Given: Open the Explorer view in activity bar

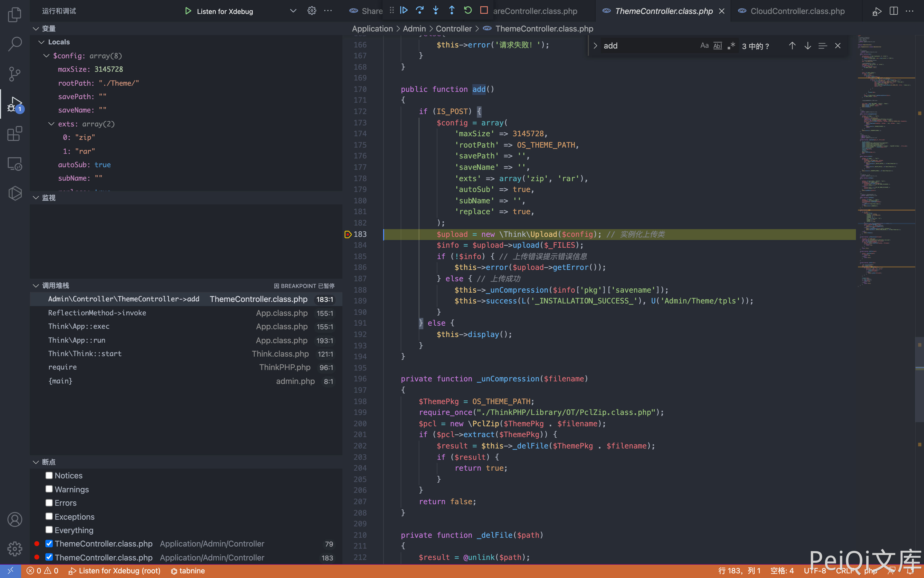Looking at the screenshot, I should [x=14, y=14].
